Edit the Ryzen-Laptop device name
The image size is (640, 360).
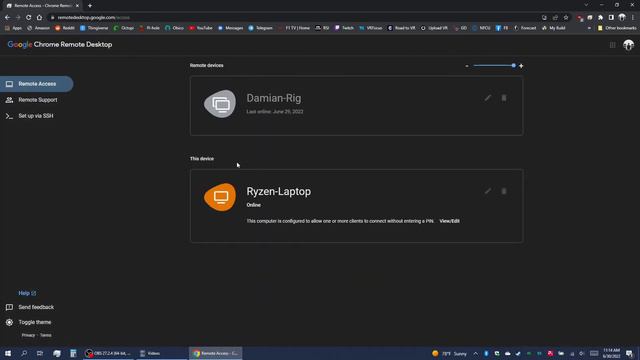(488, 191)
